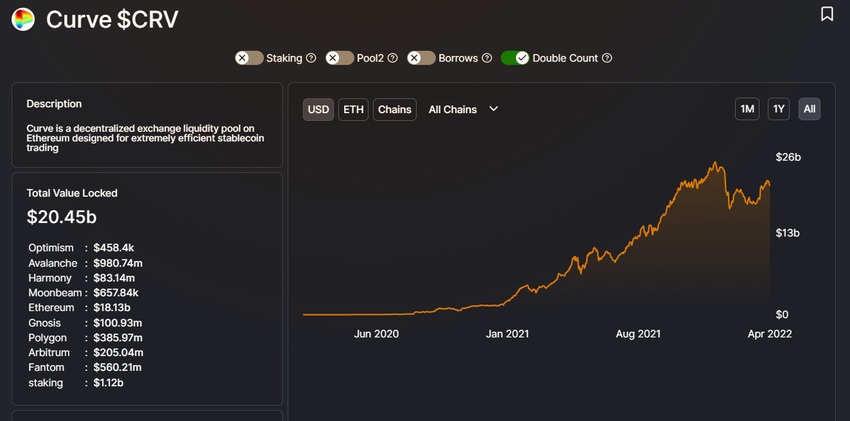The height and width of the screenshot is (421, 850).
Task: Set chart range to 1Y
Action: pyautogui.click(x=779, y=109)
